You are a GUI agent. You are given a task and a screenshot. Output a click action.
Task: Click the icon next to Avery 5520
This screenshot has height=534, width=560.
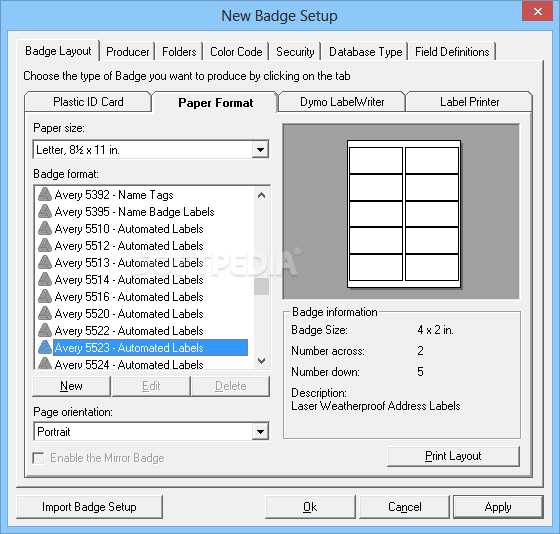point(45,314)
